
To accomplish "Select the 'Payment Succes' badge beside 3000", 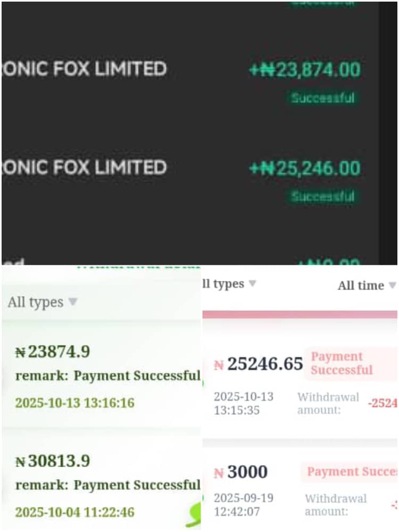I will (351, 472).
